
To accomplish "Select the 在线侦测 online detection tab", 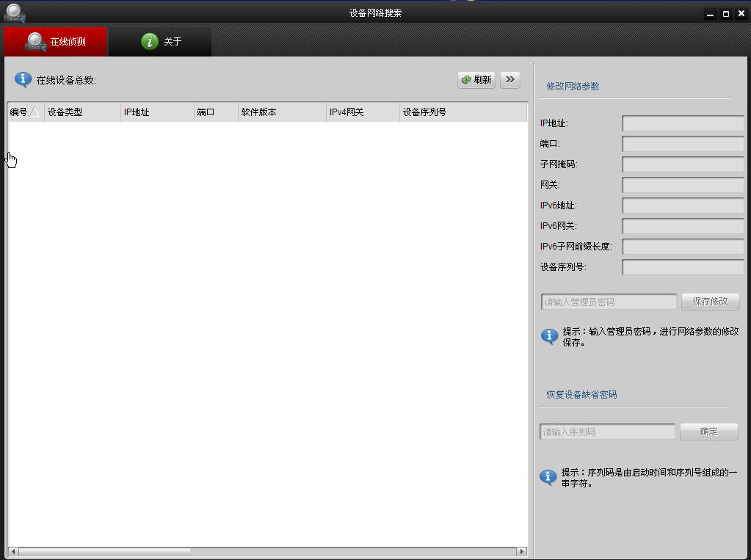I will click(x=55, y=41).
